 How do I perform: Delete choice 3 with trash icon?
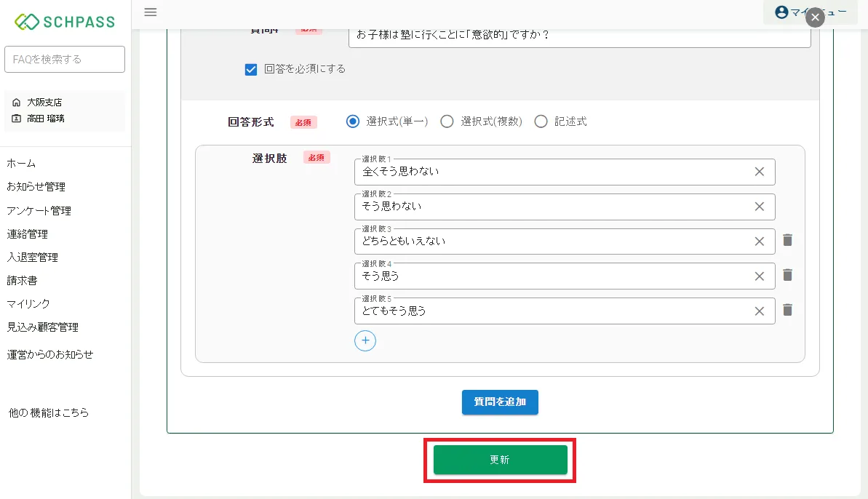tap(787, 240)
